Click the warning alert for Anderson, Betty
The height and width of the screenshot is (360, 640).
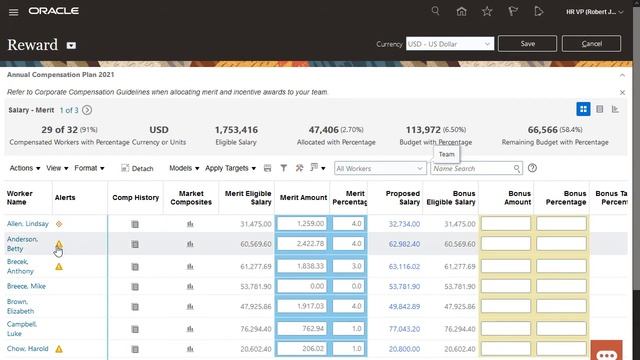[x=59, y=244]
